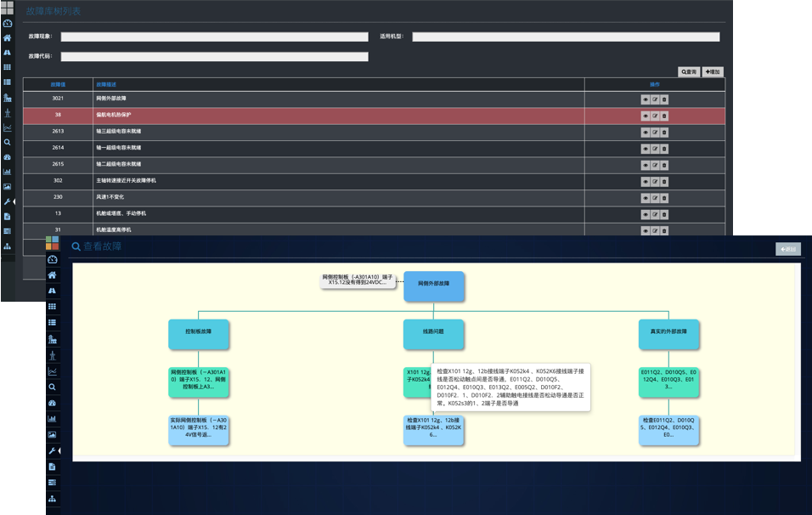Click dashboard gauge icon in fault list window sidebar

tap(8, 23)
